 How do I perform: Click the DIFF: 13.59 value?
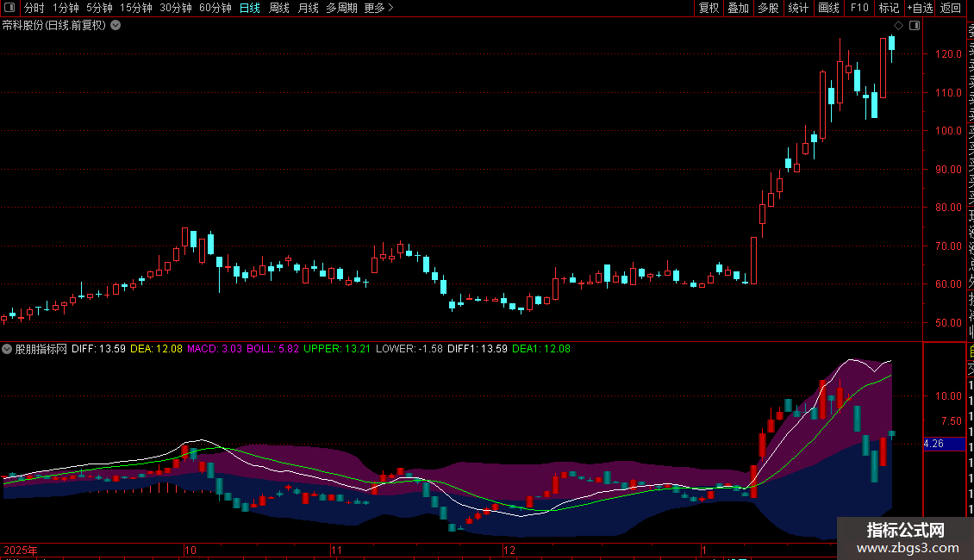(x=98, y=349)
